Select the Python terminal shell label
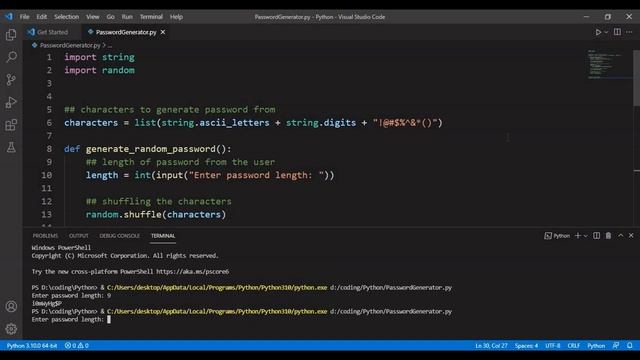The width and height of the screenshot is (640, 360). click(x=557, y=236)
